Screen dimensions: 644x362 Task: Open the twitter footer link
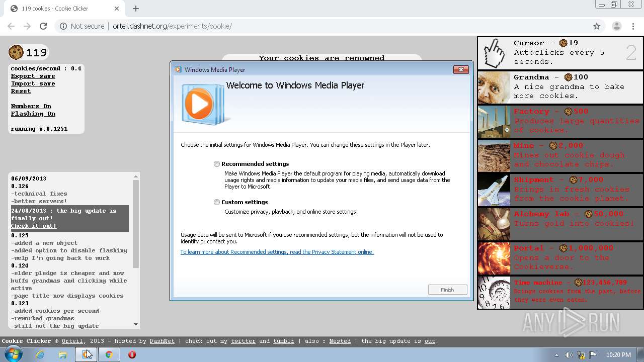(x=243, y=341)
